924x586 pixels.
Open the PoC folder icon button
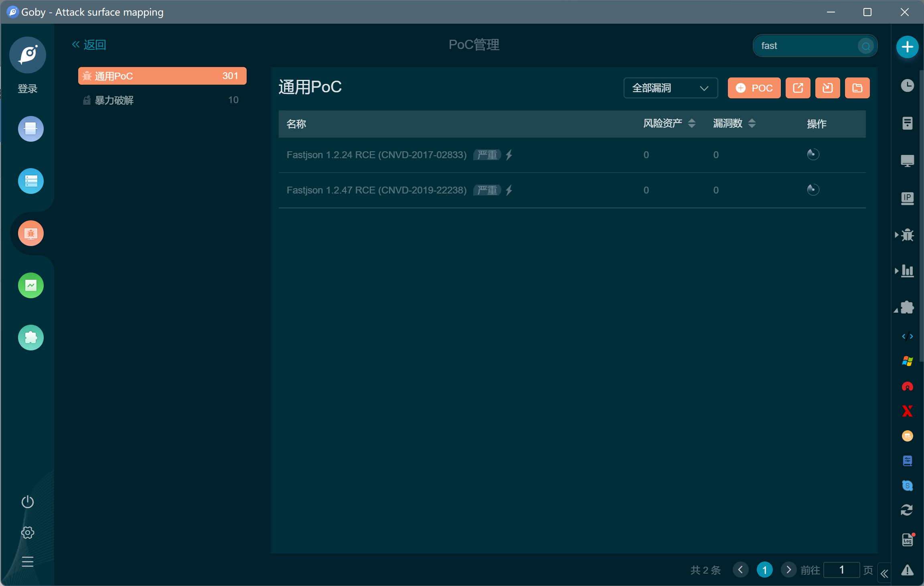coord(857,88)
